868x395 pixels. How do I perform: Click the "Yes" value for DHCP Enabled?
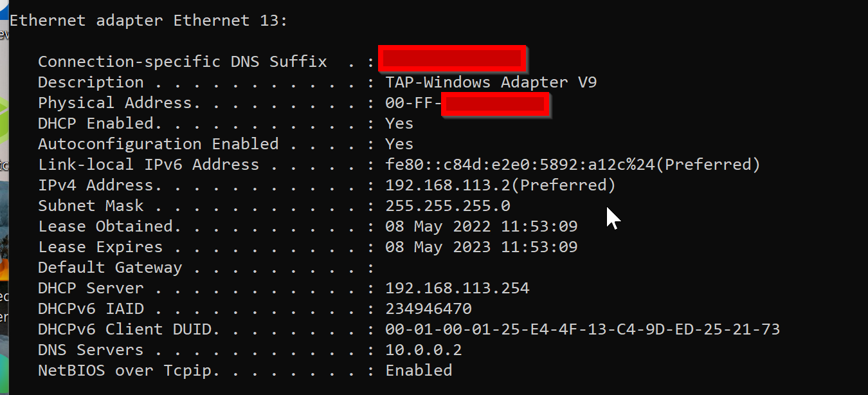point(399,124)
